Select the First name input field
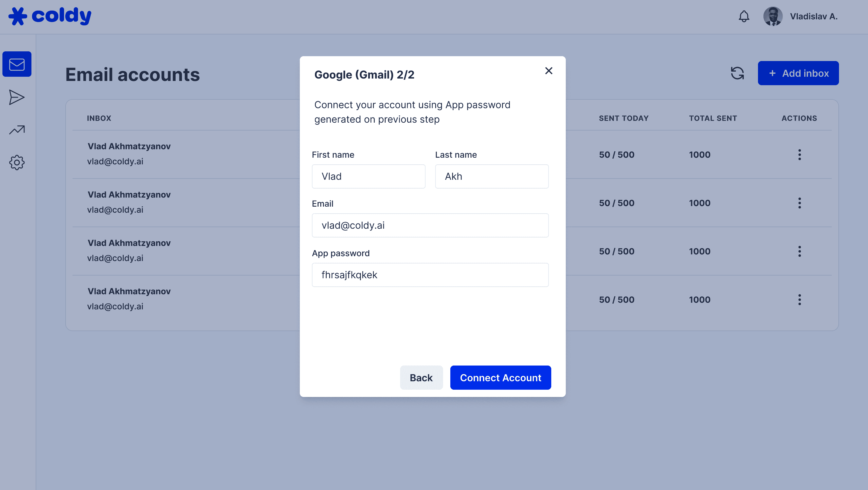Screen dimensions: 868x490 368,176
